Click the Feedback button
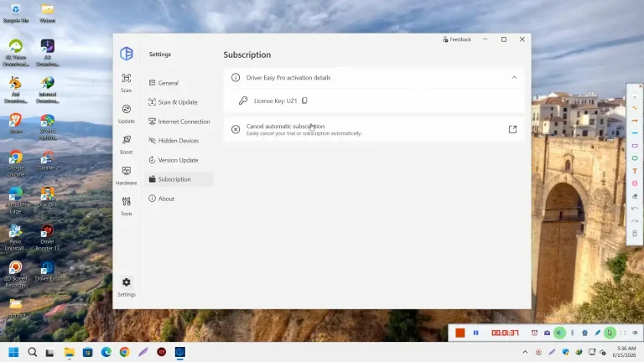 pyautogui.click(x=457, y=39)
